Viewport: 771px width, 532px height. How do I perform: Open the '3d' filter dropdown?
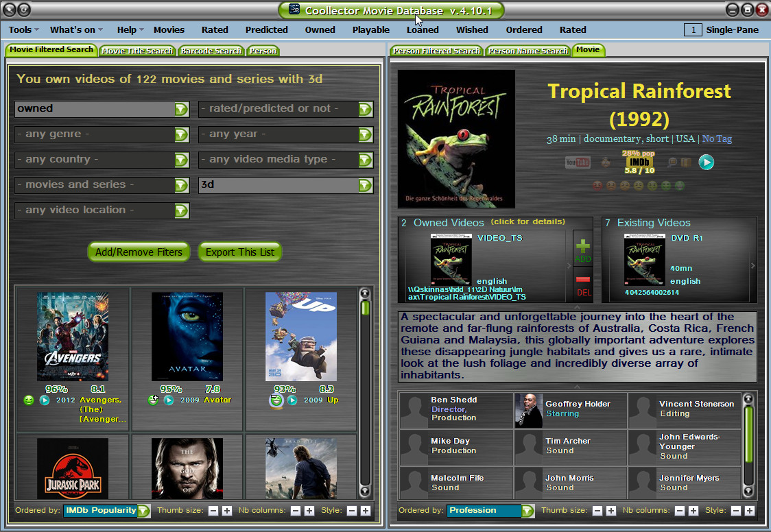[285, 185]
